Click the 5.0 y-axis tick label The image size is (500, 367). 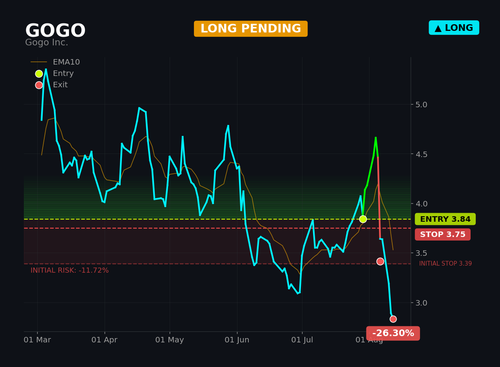(421, 105)
